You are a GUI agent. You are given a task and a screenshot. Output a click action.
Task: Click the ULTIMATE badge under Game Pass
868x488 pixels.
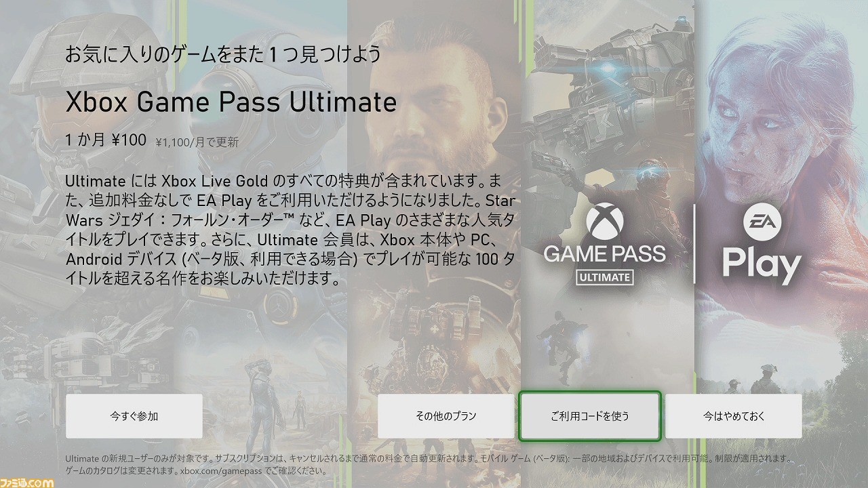[605, 277]
